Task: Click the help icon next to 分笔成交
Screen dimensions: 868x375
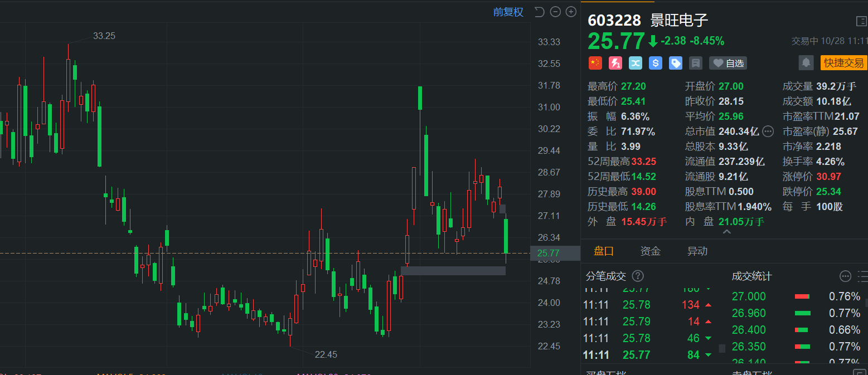Action: click(x=638, y=276)
